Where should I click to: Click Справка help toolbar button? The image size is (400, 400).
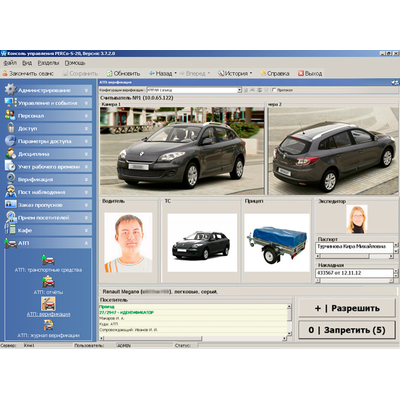click(x=275, y=73)
